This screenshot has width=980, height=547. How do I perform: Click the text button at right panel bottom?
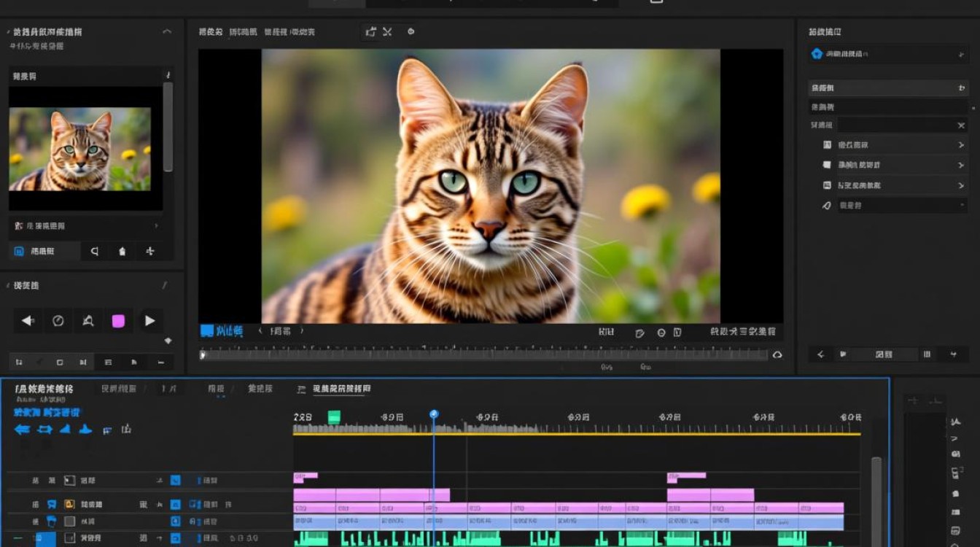coord(884,354)
